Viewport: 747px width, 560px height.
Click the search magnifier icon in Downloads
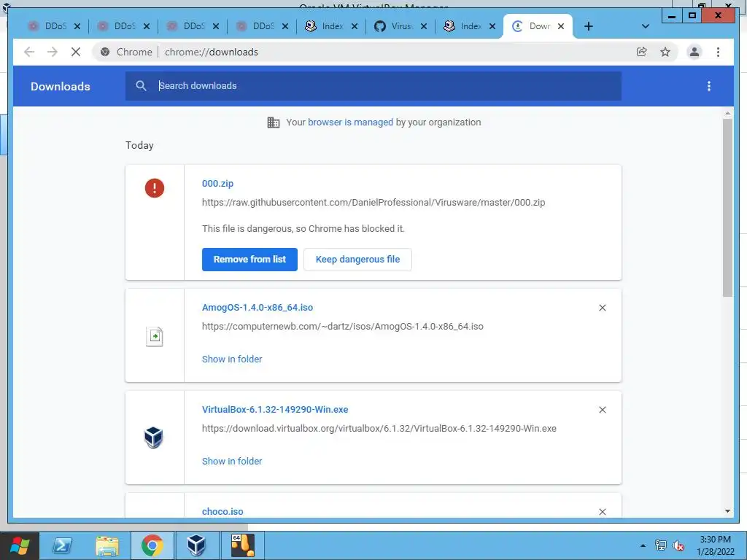(141, 86)
